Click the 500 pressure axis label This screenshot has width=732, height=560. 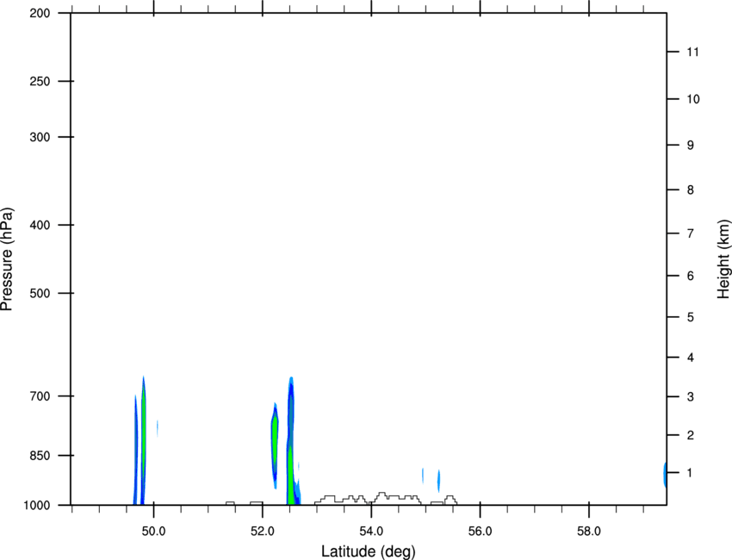coord(40,293)
